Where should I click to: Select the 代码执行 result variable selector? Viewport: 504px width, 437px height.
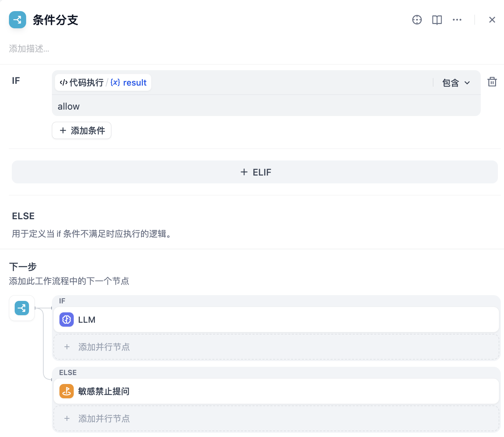coord(103,83)
